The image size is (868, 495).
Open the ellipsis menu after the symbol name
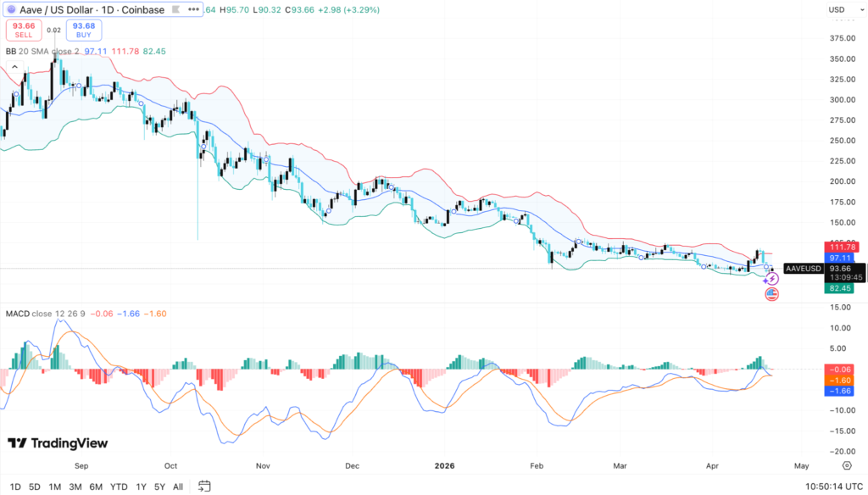192,9
